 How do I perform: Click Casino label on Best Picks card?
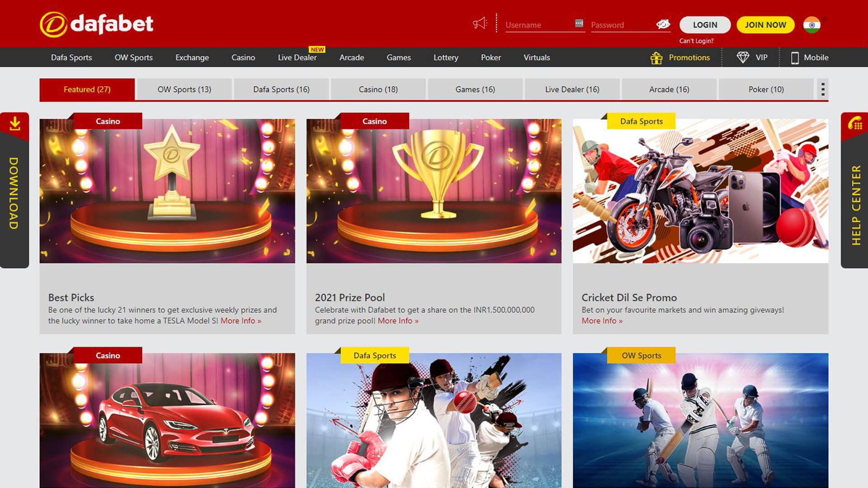point(108,121)
